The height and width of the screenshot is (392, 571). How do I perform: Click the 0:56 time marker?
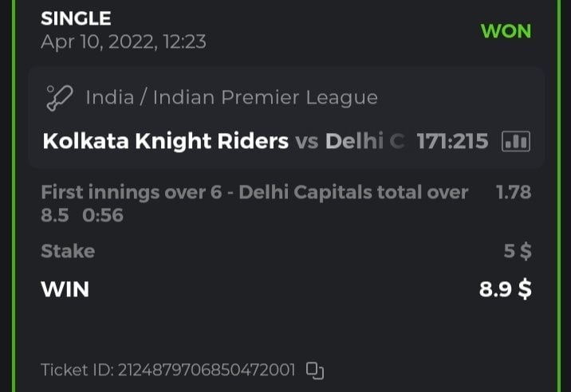click(103, 215)
